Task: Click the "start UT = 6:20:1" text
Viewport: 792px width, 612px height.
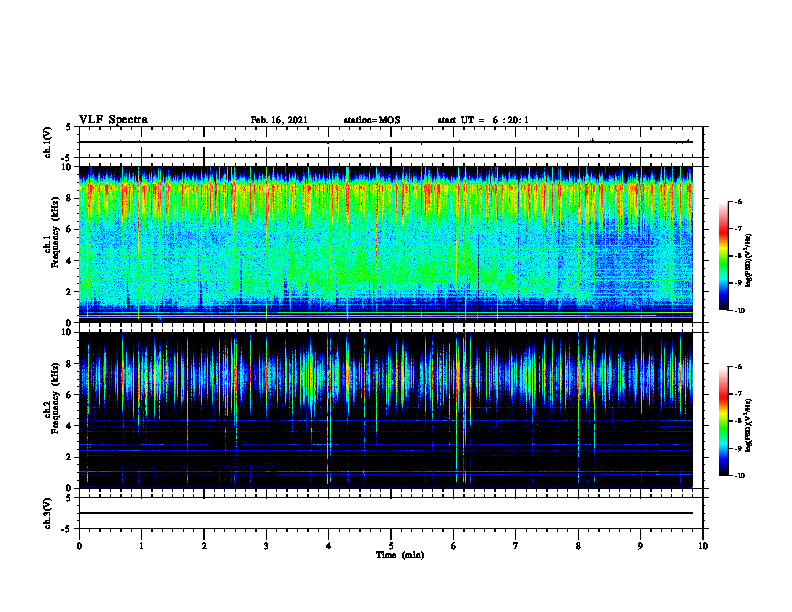Action: (x=483, y=120)
